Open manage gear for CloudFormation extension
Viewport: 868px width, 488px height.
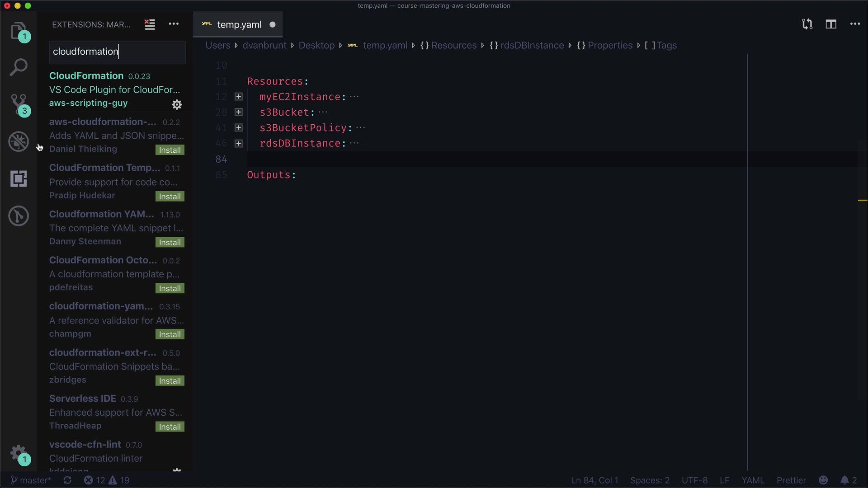[177, 105]
